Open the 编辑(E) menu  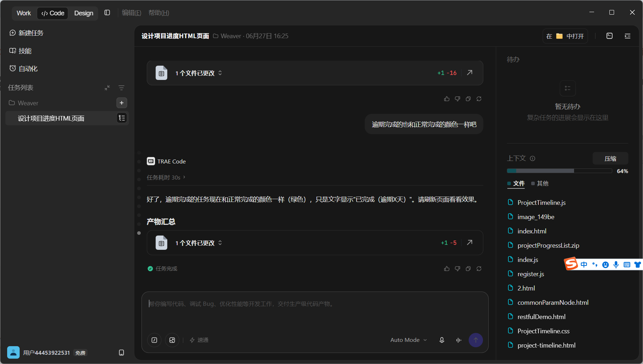[x=131, y=13]
